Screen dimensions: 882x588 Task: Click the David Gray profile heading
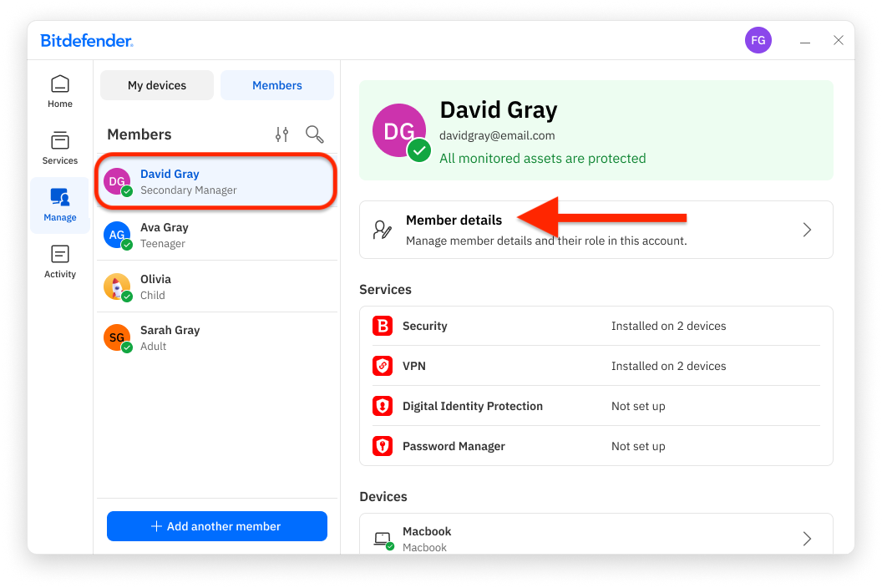coord(499,109)
